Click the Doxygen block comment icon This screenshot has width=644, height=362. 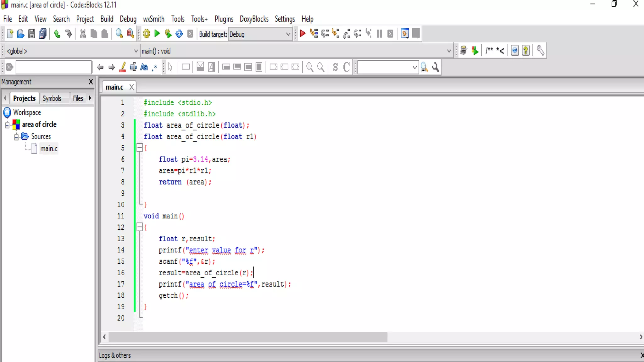pyautogui.click(x=489, y=51)
